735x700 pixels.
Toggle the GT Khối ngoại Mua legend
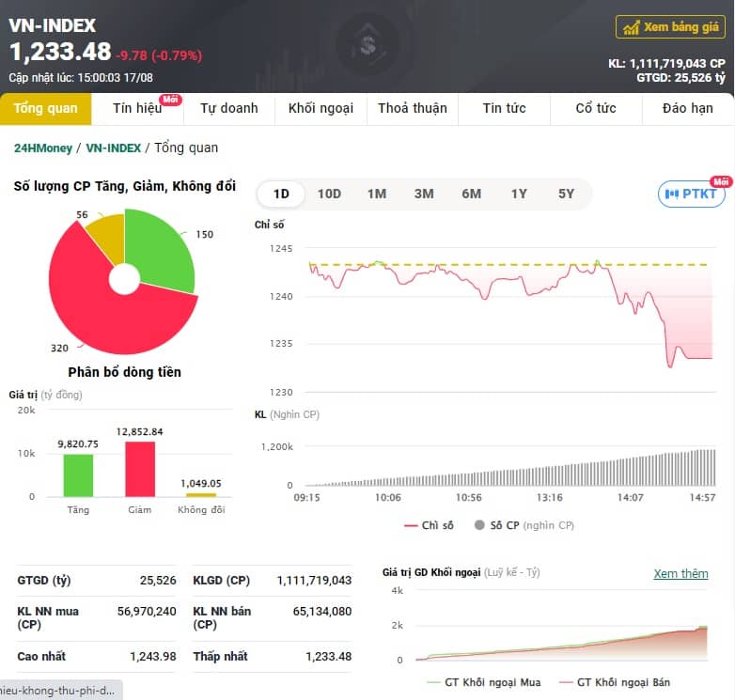click(x=484, y=683)
